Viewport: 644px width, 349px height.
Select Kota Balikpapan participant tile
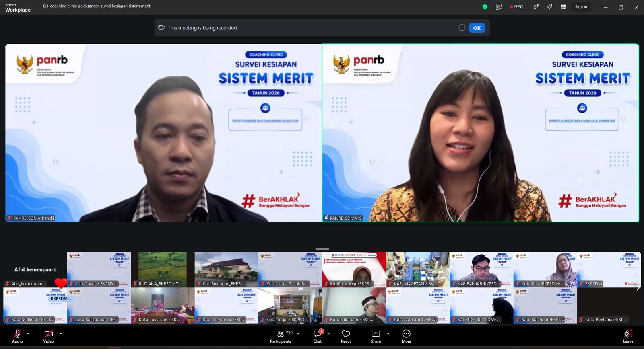coord(99,306)
